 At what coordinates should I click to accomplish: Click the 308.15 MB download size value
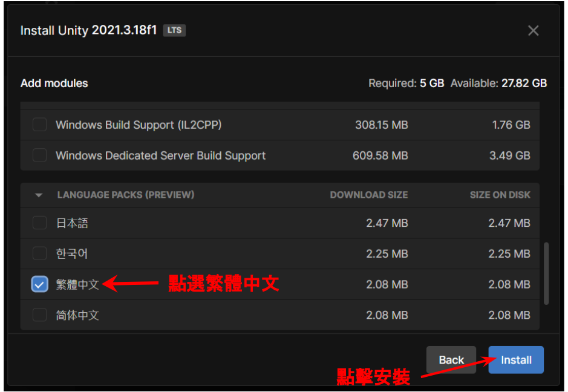pos(382,125)
